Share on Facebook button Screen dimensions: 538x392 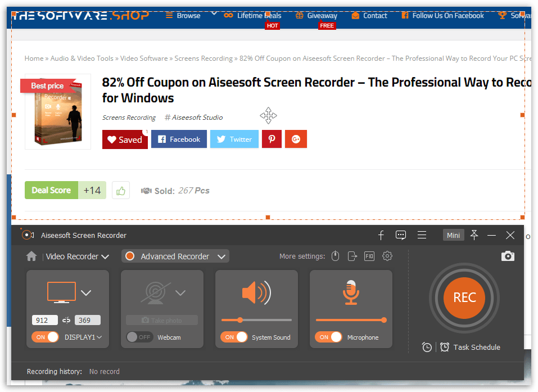coord(179,139)
